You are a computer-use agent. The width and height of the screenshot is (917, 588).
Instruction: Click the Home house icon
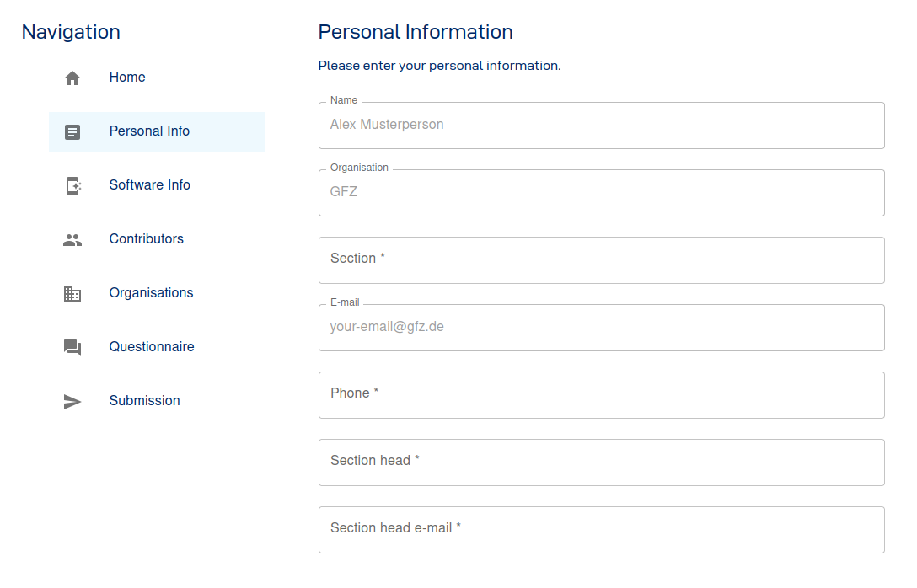pos(72,77)
